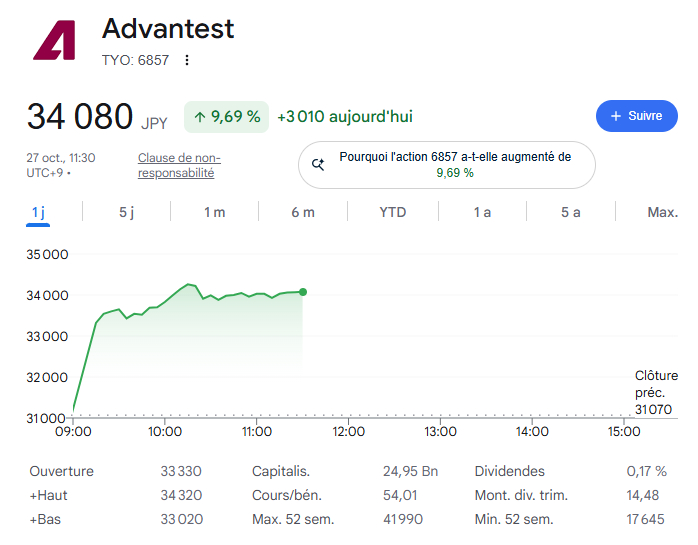Click the green 9,69 % change badge
The height and width of the screenshot is (545, 698).
coord(227,117)
